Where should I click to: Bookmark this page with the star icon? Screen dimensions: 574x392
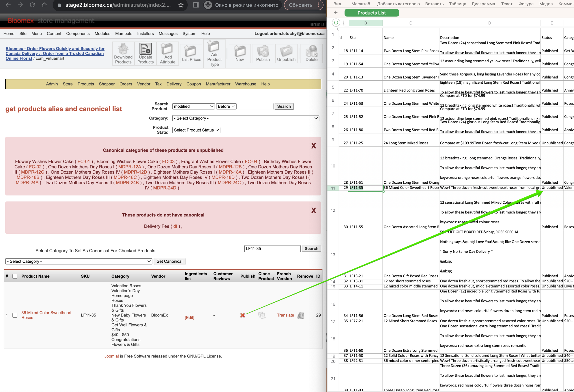pos(181,5)
